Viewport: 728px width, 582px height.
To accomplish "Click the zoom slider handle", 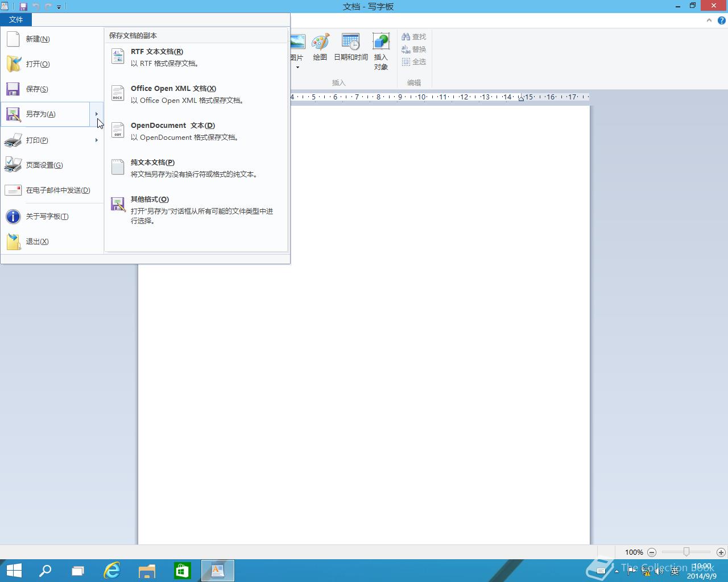I will click(686, 552).
